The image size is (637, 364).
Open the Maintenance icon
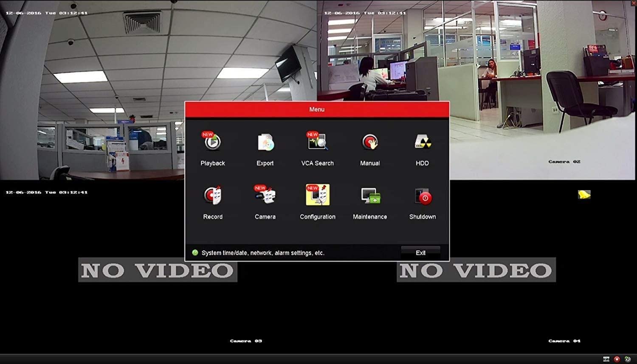click(370, 196)
